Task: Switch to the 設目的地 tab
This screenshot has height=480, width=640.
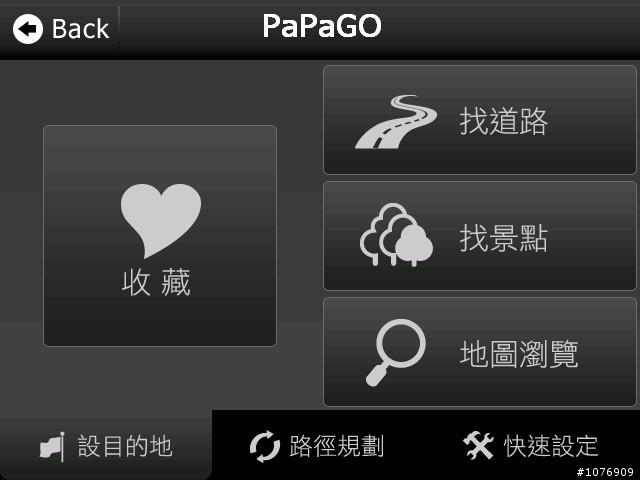Action: tap(106, 446)
